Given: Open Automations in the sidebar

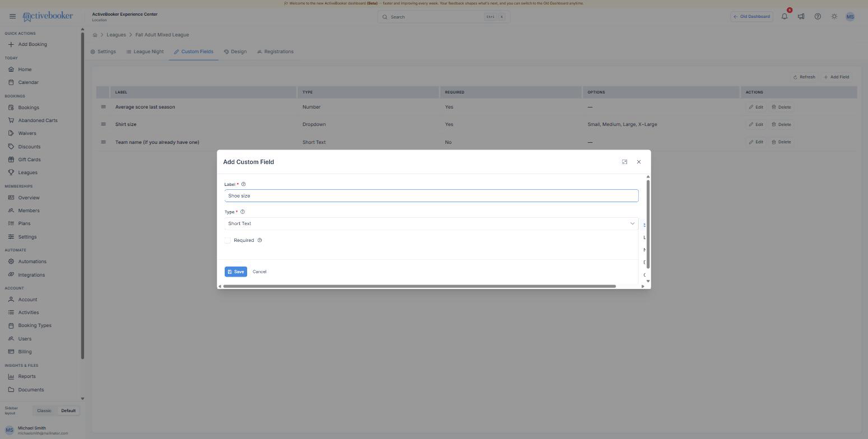Looking at the screenshot, I should pyautogui.click(x=32, y=261).
